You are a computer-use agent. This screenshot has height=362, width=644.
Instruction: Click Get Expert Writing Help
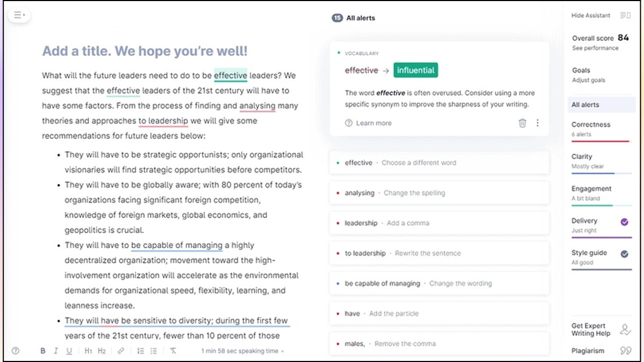590,329
